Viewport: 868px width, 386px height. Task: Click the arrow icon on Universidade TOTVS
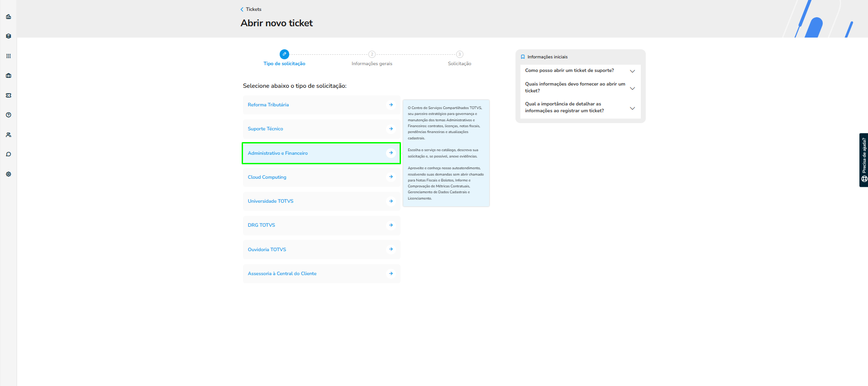pyautogui.click(x=391, y=201)
